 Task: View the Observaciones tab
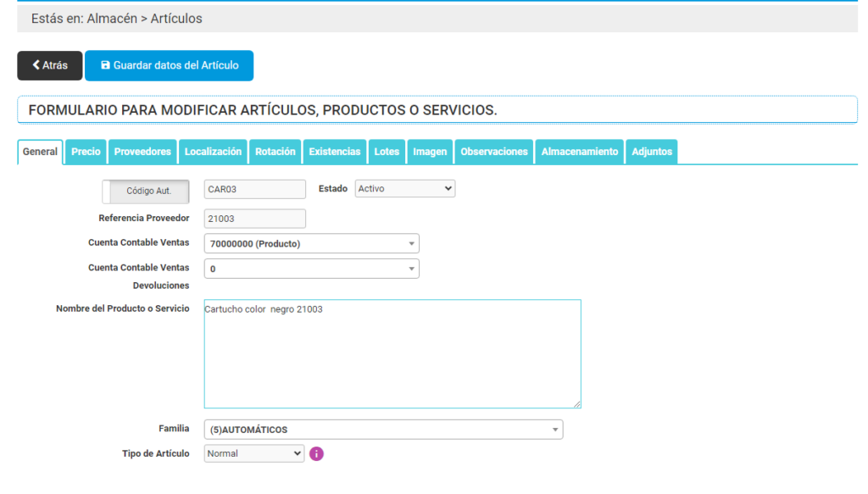494,152
